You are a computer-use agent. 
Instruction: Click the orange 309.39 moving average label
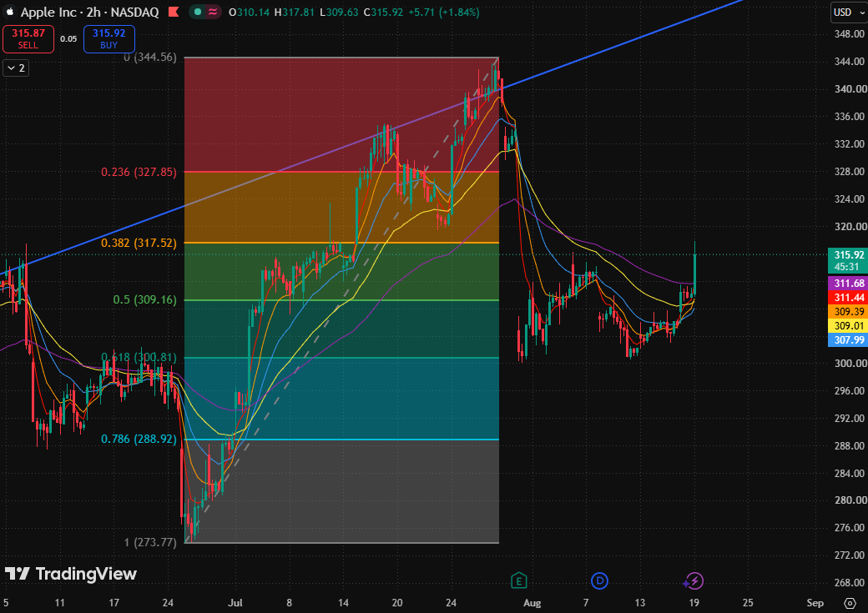point(847,312)
